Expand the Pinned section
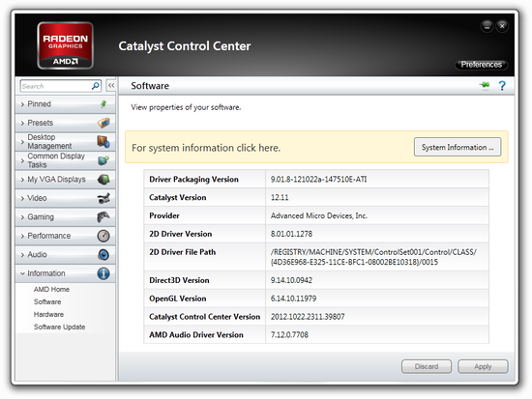 click(66, 104)
